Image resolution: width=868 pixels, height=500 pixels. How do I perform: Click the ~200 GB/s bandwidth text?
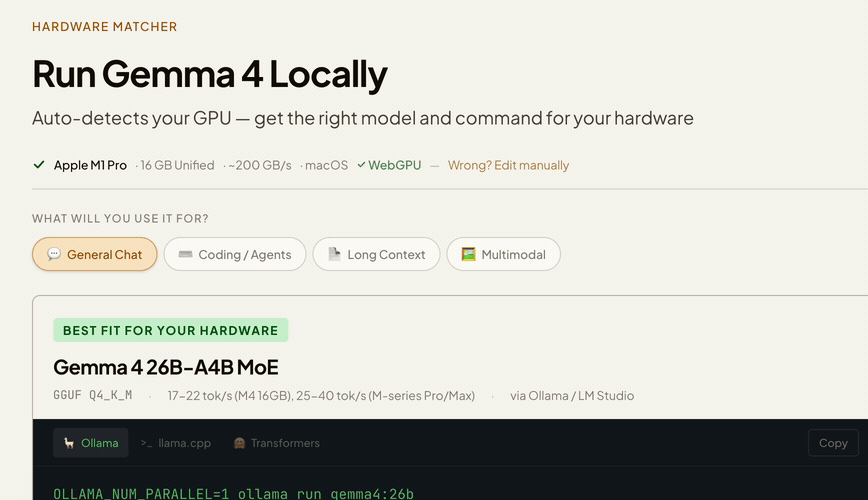coord(260,165)
